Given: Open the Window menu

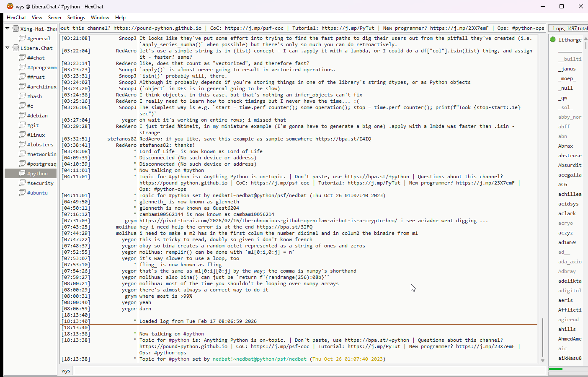Looking at the screenshot, I should click(100, 18).
